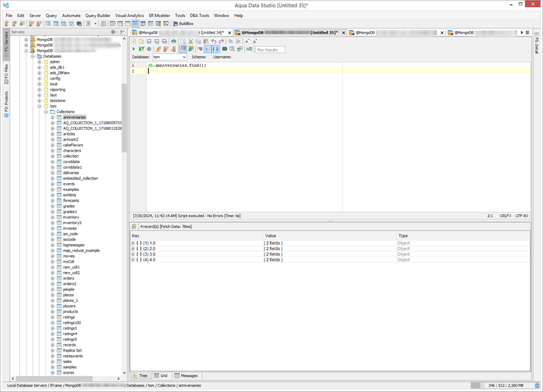The image size is (543, 392).
Task: Click the first Save disk icon in the editor
Action: pos(149,41)
